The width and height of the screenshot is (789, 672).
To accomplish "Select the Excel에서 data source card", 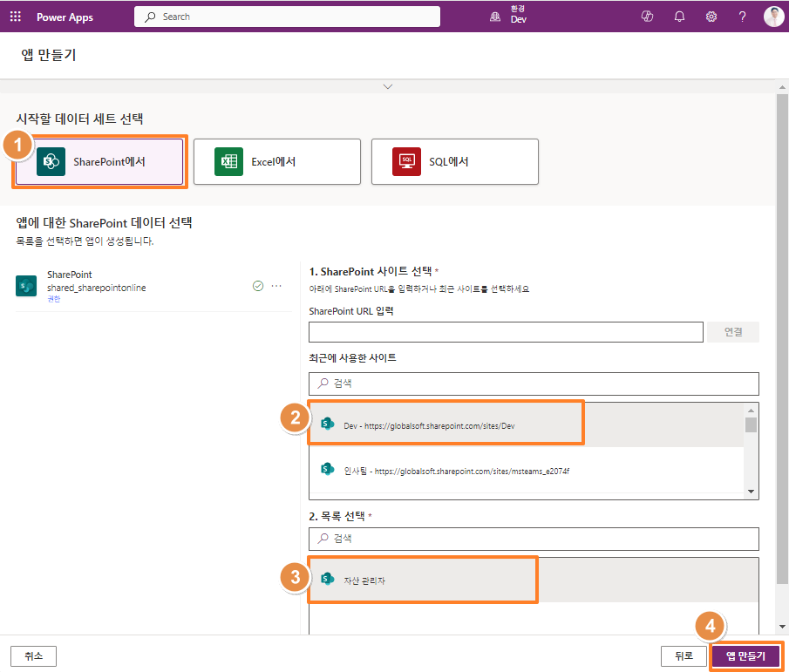I will coord(276,161).
